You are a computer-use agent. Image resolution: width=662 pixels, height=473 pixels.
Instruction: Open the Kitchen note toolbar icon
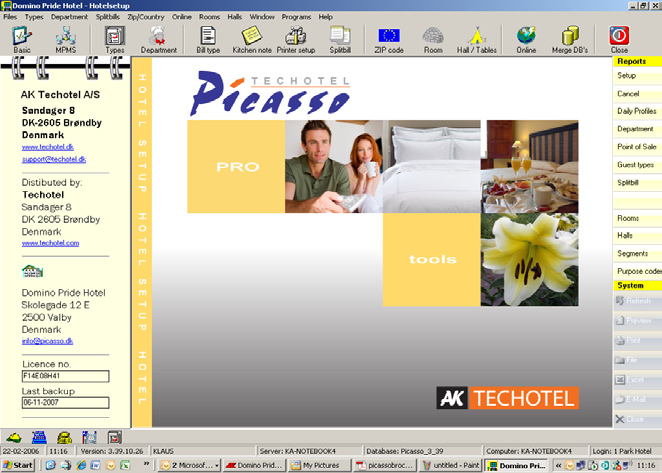tap(252, 39)
